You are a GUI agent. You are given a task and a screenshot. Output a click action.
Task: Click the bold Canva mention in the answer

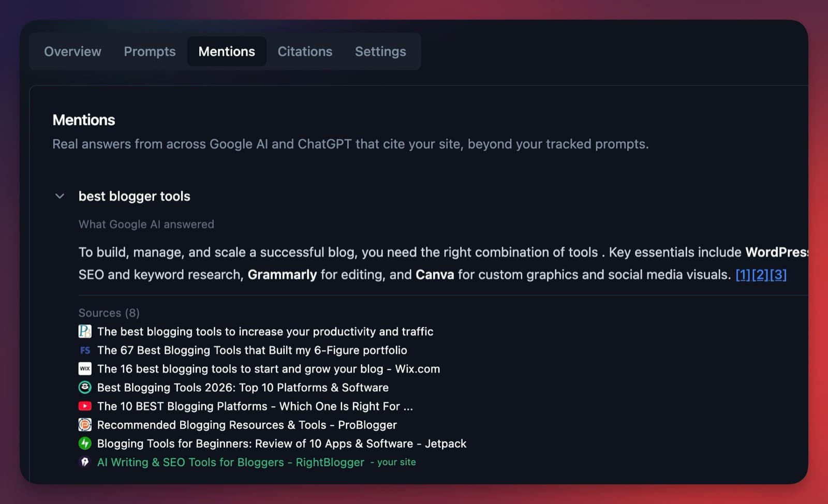click(x=435, y=274)
